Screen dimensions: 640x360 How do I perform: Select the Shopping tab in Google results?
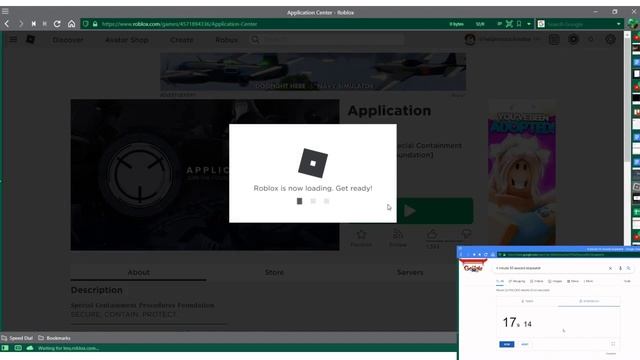[517, 281]
